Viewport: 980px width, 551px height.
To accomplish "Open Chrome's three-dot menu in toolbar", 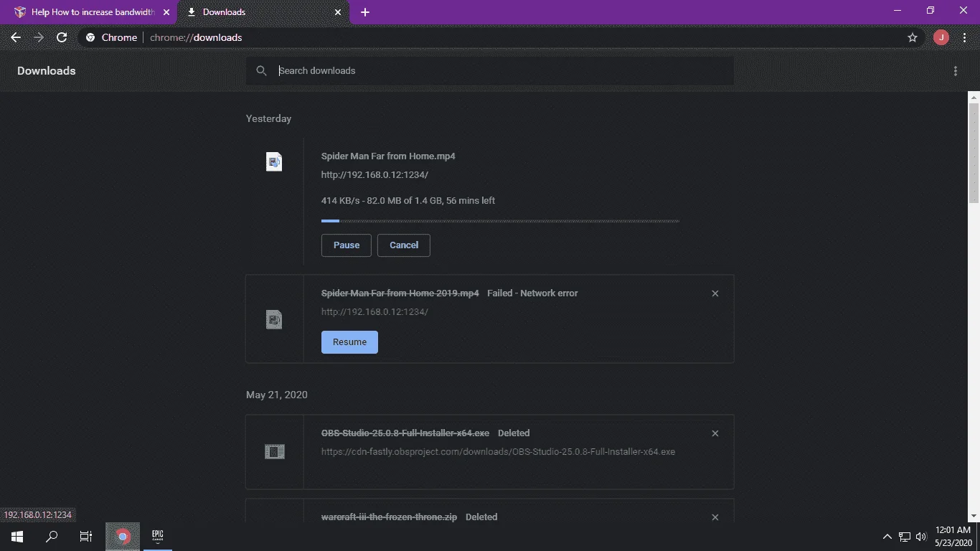I will 964,37.
